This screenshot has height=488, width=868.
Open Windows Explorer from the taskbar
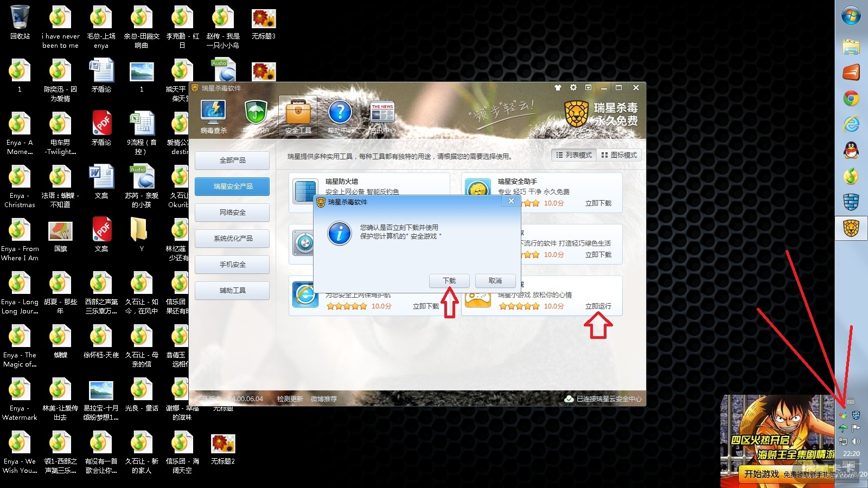click(851, 47)
